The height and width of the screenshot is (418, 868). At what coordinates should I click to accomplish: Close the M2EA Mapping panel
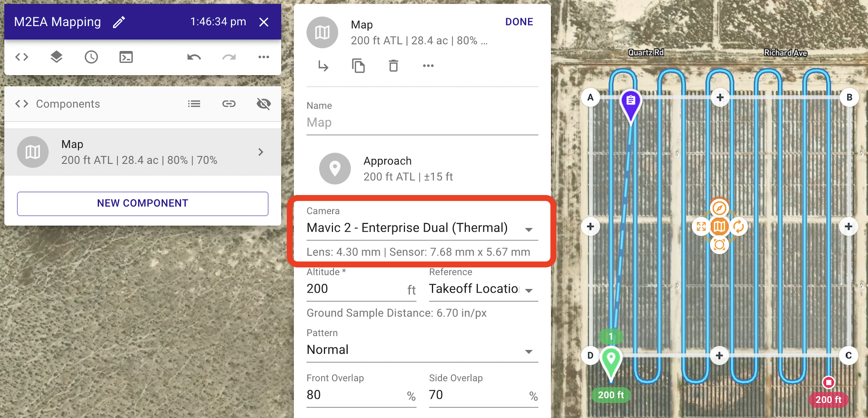(264, 22)
